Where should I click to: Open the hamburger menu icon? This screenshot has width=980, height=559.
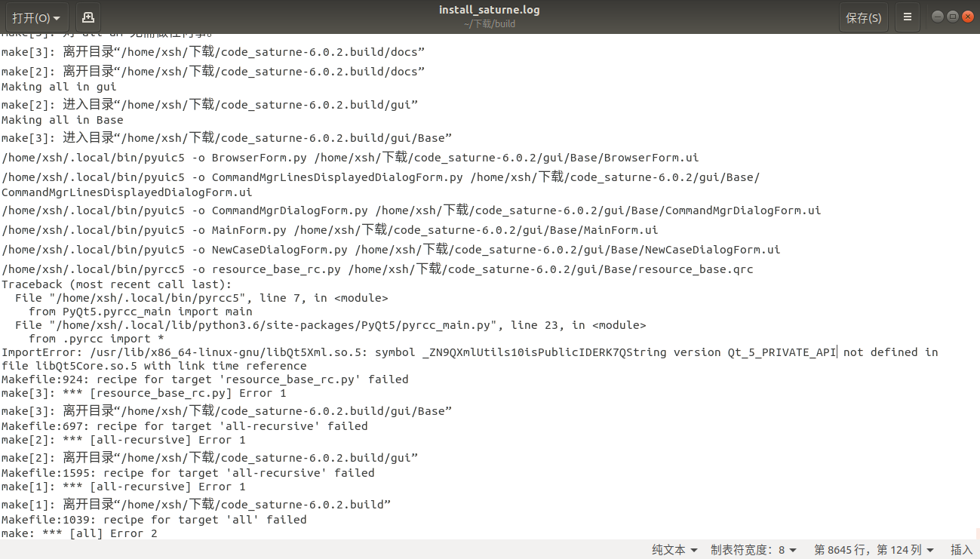tap(908, 17)
